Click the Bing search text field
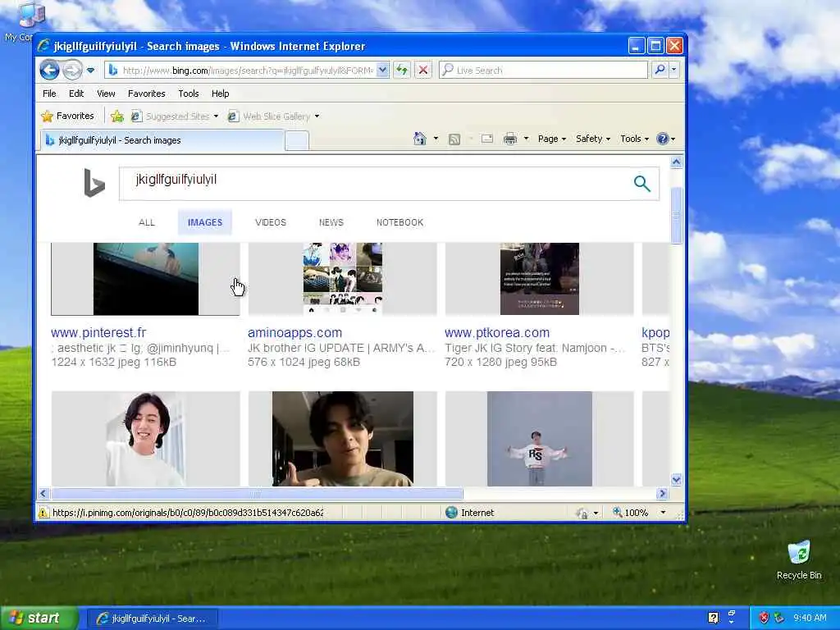Screen dimensions: 840x630 point(373,184)
